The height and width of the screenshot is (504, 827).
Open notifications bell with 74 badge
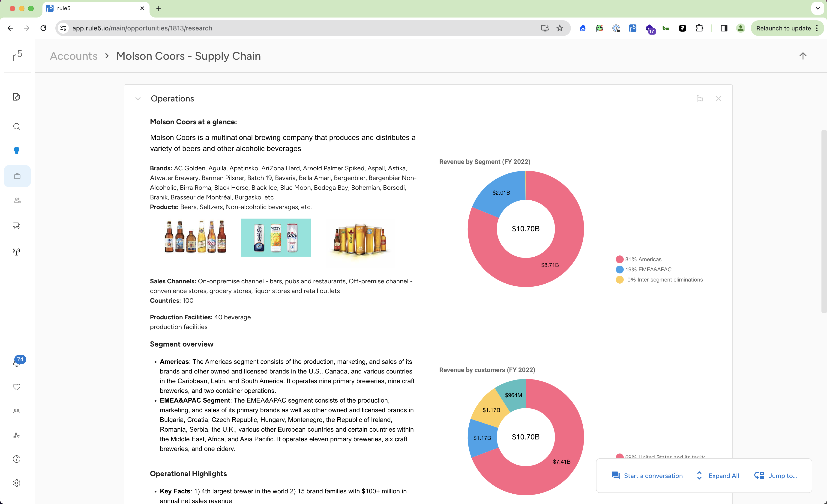coord(16,362)
